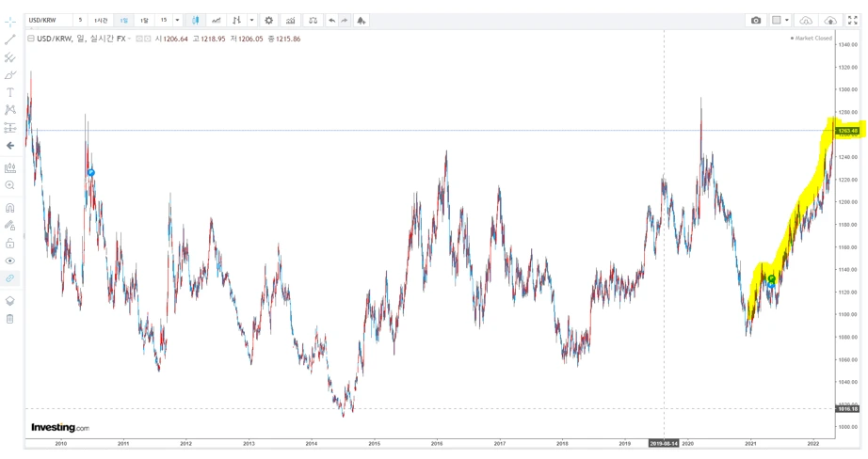Activate the zoom-in magnifier tool

click(10, 185)
